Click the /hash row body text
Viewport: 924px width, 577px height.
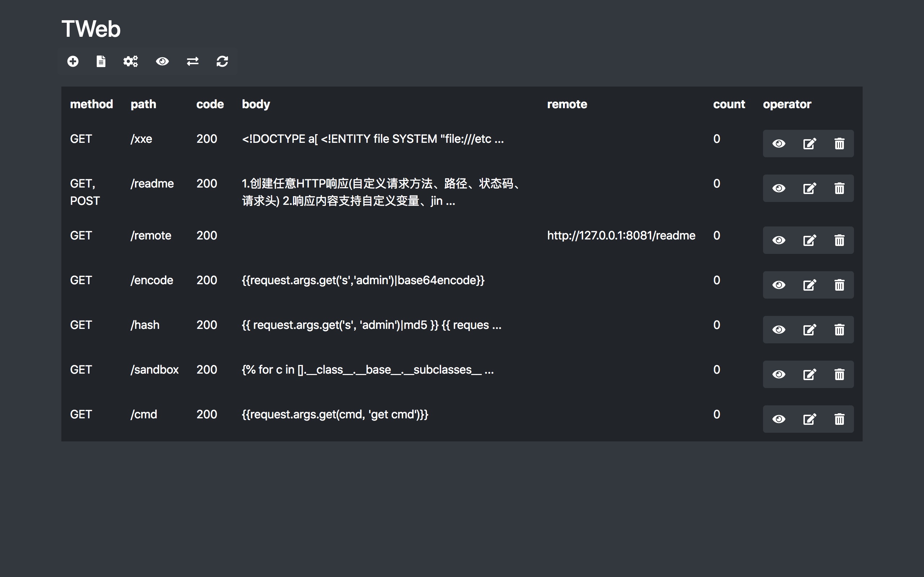pyautogui.click(x=371, y=325)
